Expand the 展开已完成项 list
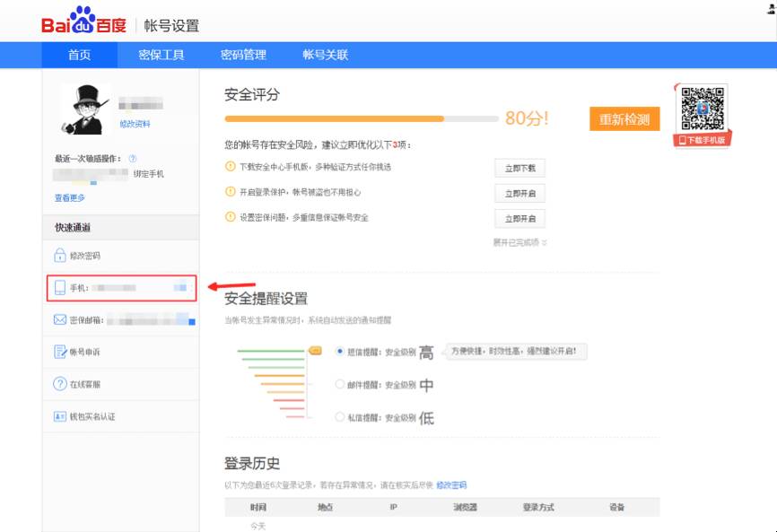This screenshot has width=777, height=532. point(519,242)
